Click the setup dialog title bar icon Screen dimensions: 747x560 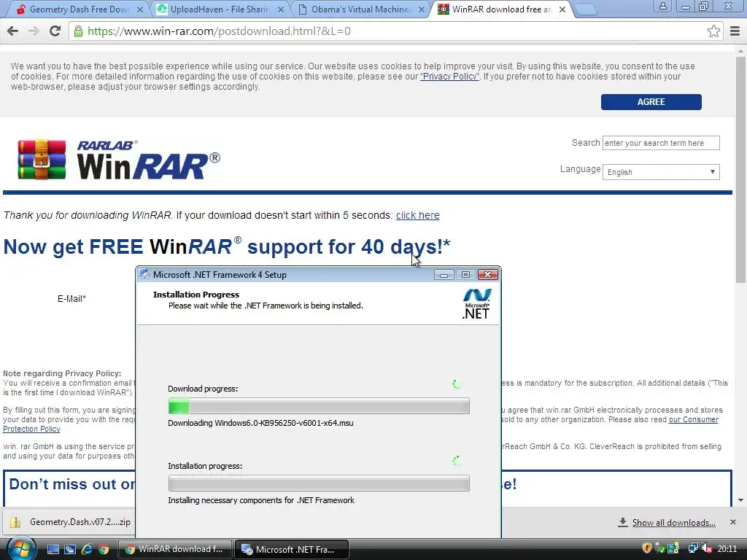pyautogui.click(x=144, y=275)
